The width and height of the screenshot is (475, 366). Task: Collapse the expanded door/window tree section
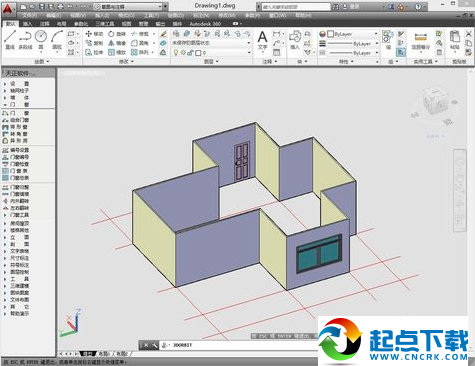coord(5,105)
